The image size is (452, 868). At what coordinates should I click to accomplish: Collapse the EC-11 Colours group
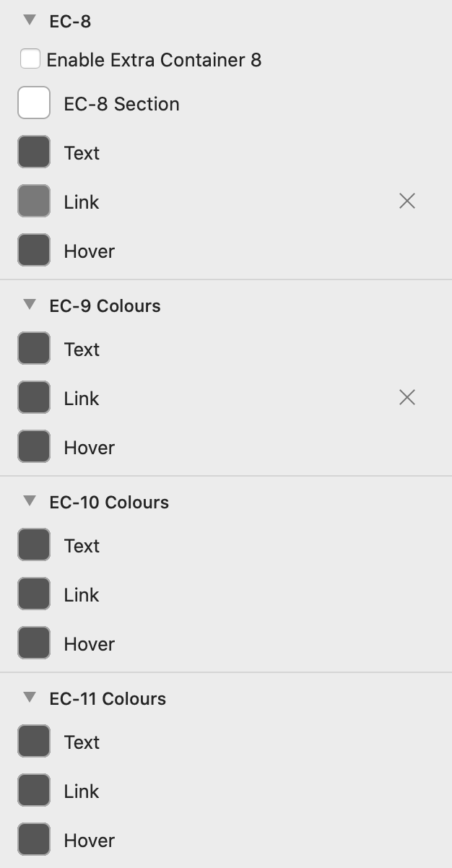[x=30, y=698]
